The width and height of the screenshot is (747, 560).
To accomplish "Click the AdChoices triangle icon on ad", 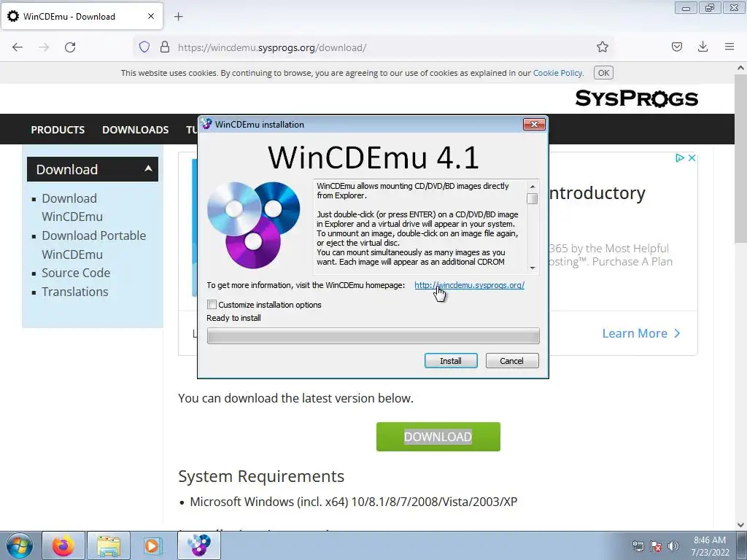I will pos(680,157).
